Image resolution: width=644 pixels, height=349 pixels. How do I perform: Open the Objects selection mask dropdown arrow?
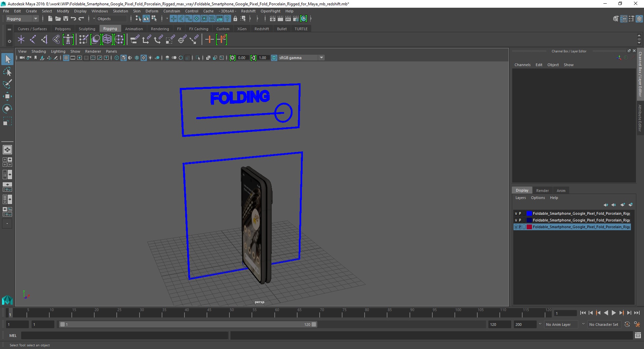click(94, 19)
